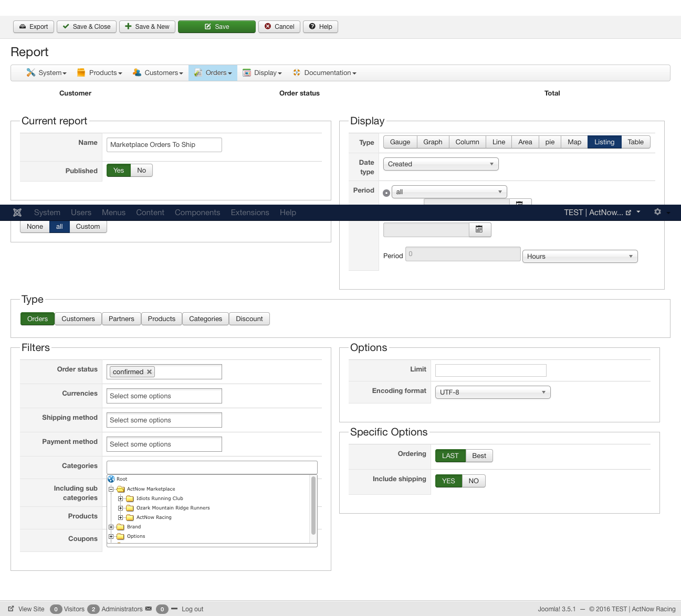Select Partners report type
Screen dimensions: 681x616
click(x=121, y=319)
